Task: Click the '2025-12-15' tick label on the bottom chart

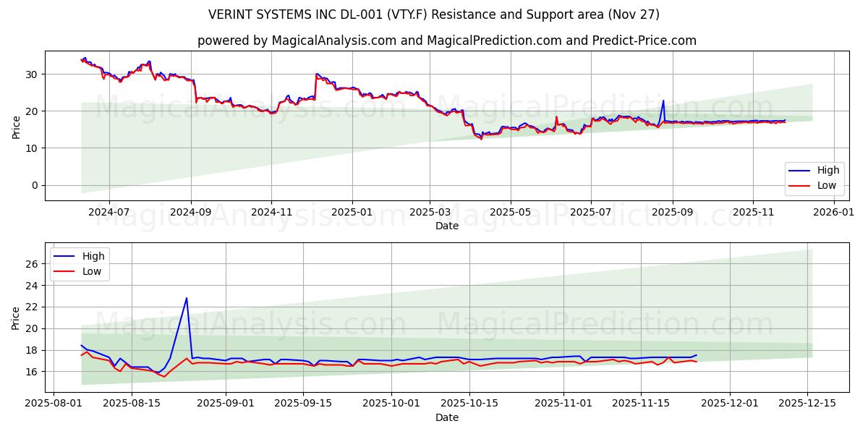Action: pyautogui.click(x=807, y=404)
